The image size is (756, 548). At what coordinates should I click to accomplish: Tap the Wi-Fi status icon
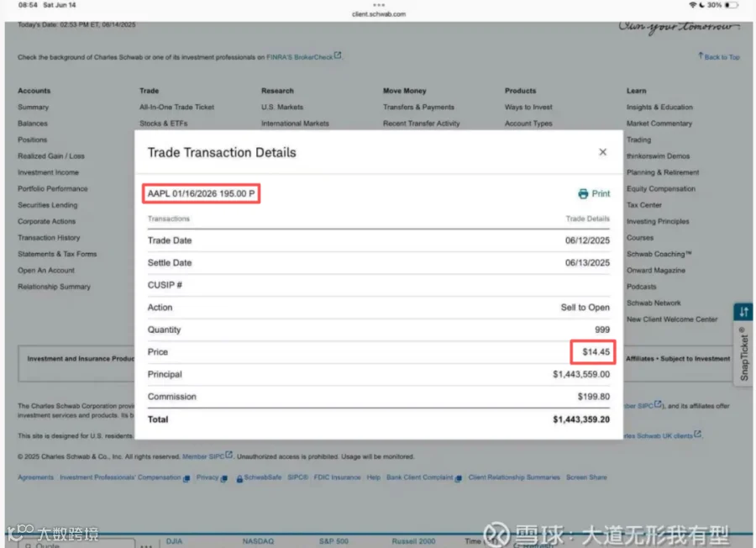pyautogui.click(x=693, y=5)
